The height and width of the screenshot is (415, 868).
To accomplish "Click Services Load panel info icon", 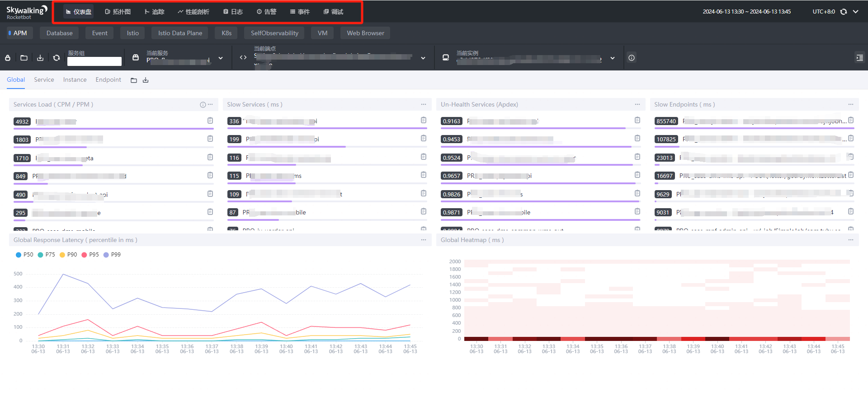I will coord(203,105).
